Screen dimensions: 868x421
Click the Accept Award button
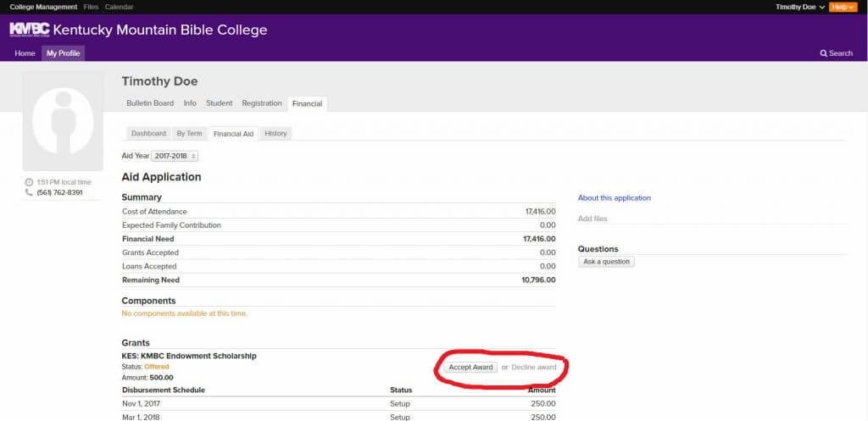(x=470, y=368)
